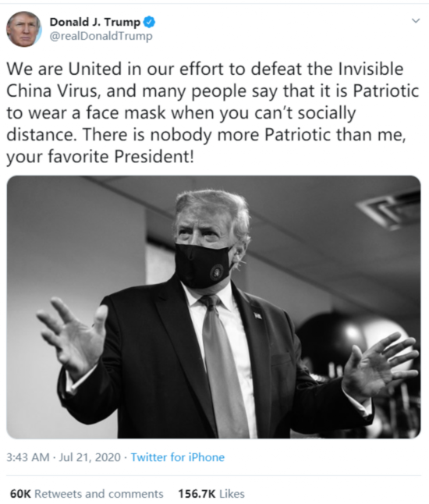The width and height of the screenshot is (429, 504).
Task: Click the Donald J. Trump display name
Action: 95,22
